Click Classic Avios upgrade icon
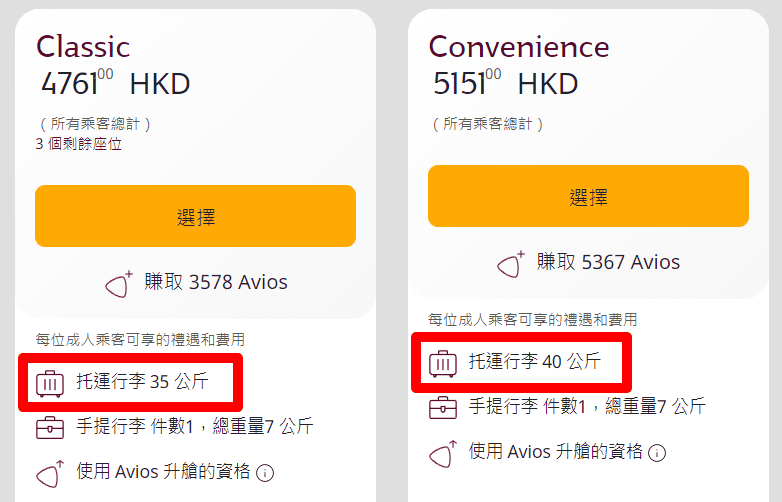The height and width of the screenshot is (502, 782). tap(50, 472)
